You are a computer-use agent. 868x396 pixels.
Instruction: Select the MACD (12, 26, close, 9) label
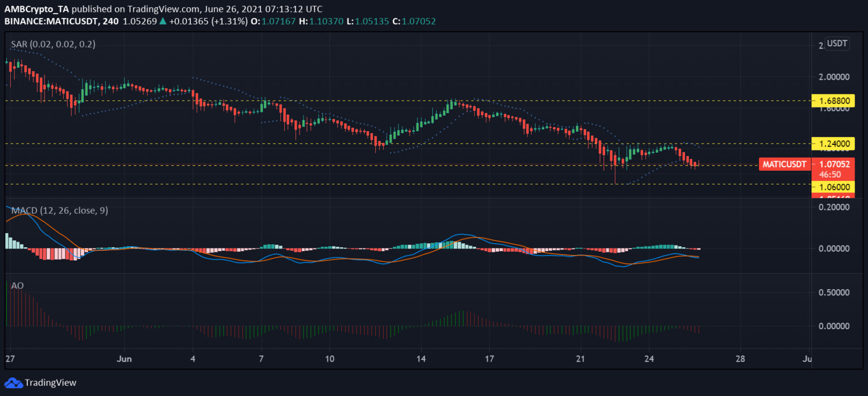click(x=60, y=210)
